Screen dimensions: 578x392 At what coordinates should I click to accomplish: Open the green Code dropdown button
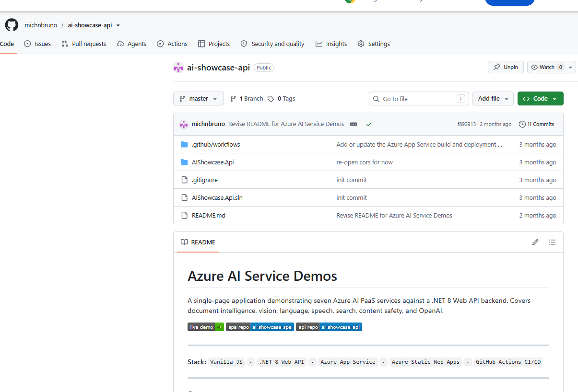pos(541,99)
